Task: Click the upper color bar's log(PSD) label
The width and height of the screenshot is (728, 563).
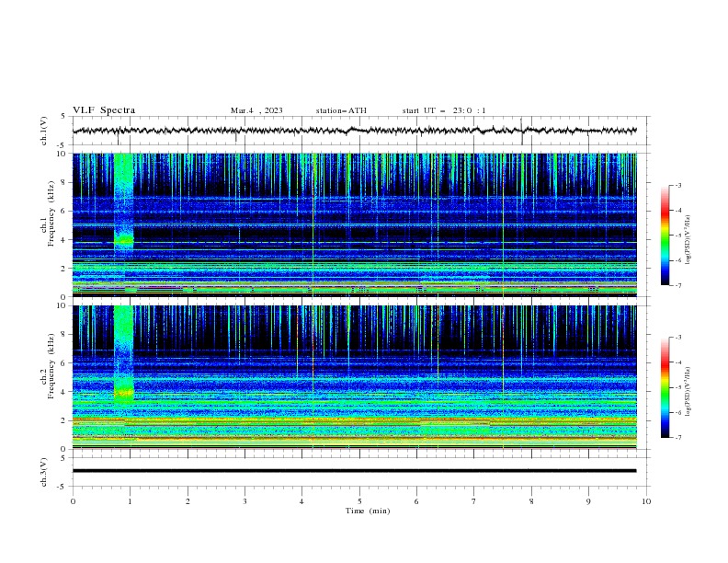Action: pos(688,239)
